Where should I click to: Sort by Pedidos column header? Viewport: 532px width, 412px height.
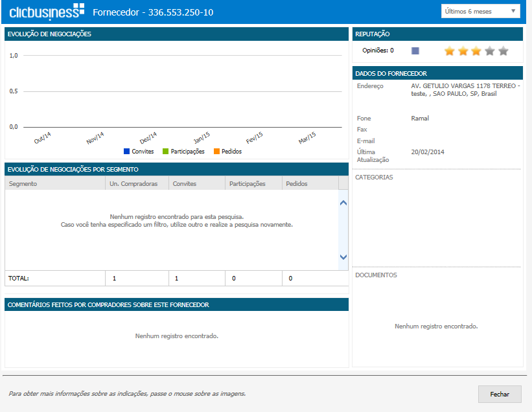[x=310, y=183]
